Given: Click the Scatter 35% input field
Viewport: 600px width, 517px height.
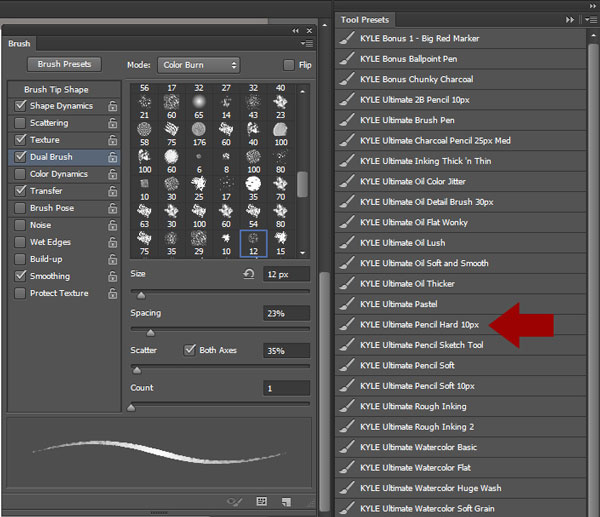Looking at the screenshot, I should [286, 351].
